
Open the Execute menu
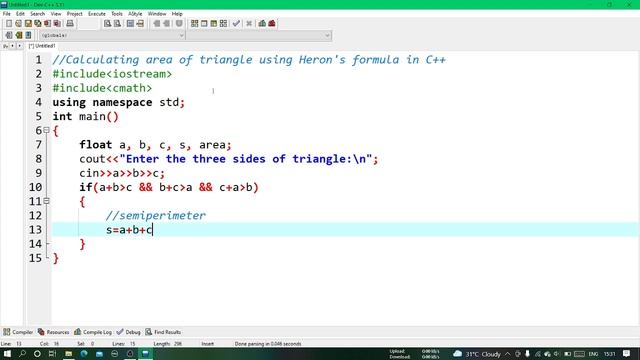click(x=97, y=14)
